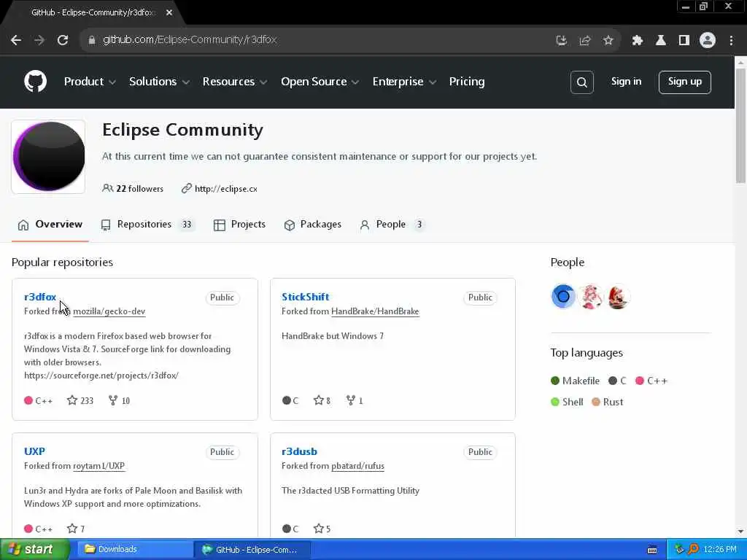Click fork count 10 on r3dfox
The image size is (747, 560).
[x=119, y=400]
